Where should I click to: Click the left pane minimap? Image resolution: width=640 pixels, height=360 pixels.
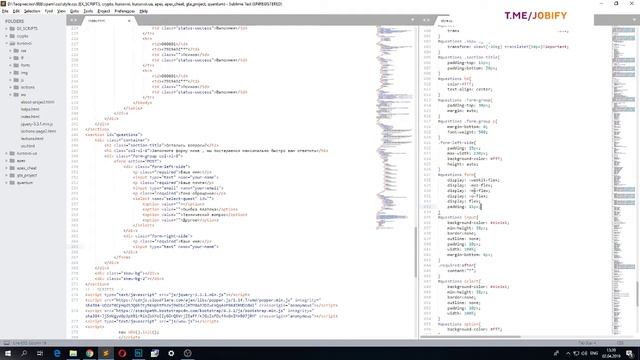pyautogui.click(x=394, y=127)
